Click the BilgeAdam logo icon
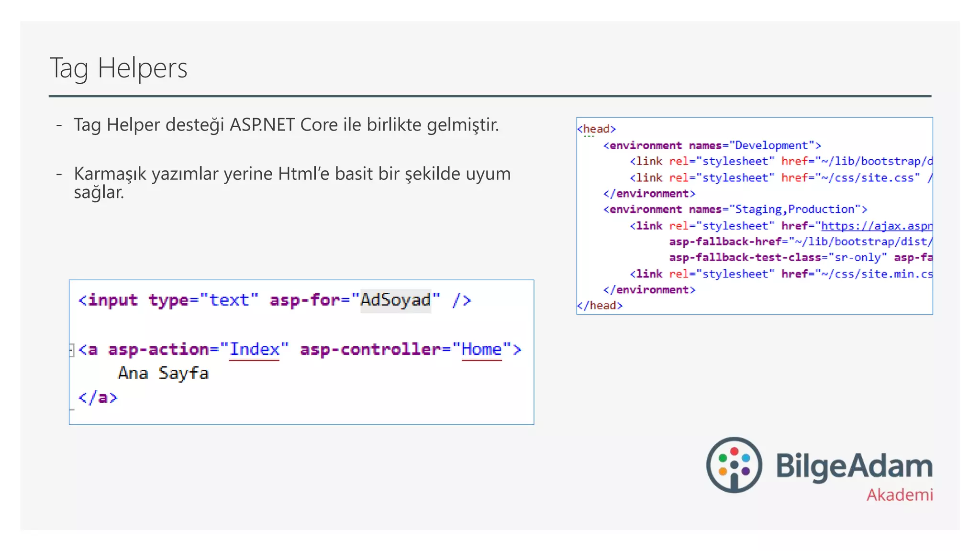This screenshot has height=551, width=980. click(x=734, y=464)
